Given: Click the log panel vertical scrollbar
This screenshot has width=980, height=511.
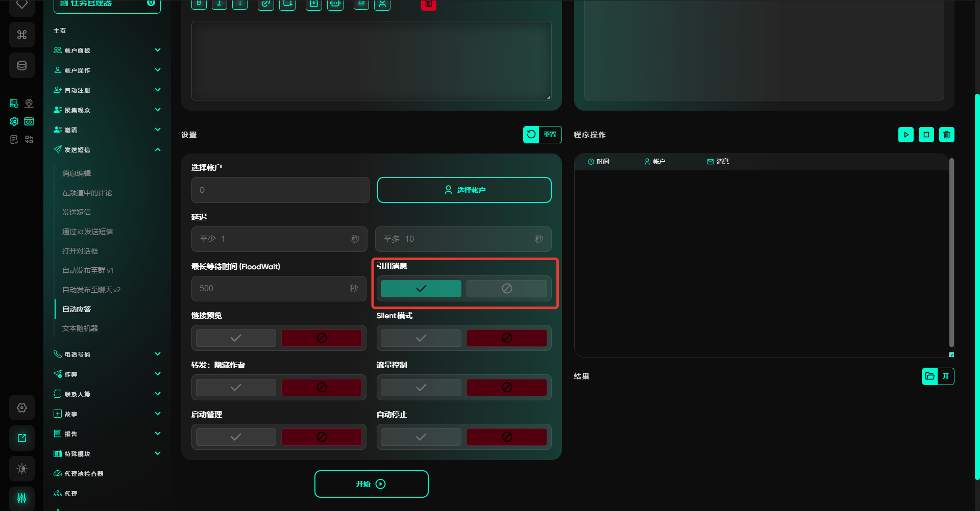Looking at the screenshot, I should [951, 252].
